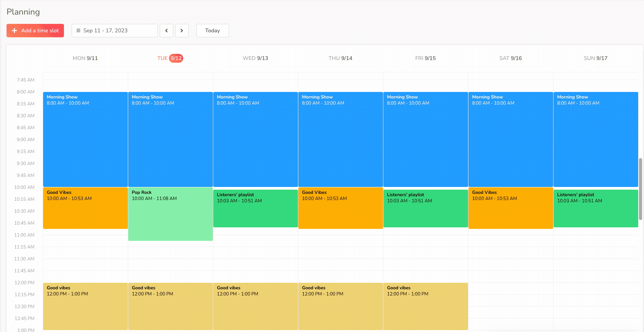Screen dimensions: 644x332
Task: Open Monday's Morning Show time slot
Action: [x=85, y=139]
